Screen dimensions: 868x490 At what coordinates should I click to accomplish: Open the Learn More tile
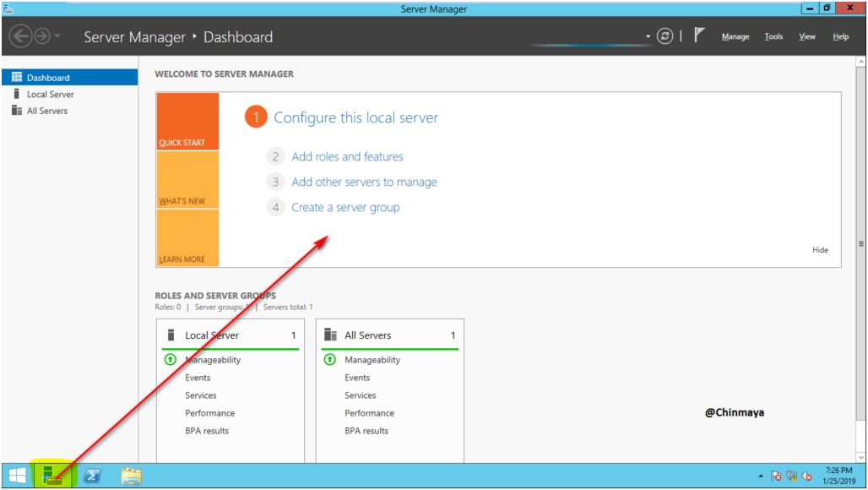[x=187, y=237]
